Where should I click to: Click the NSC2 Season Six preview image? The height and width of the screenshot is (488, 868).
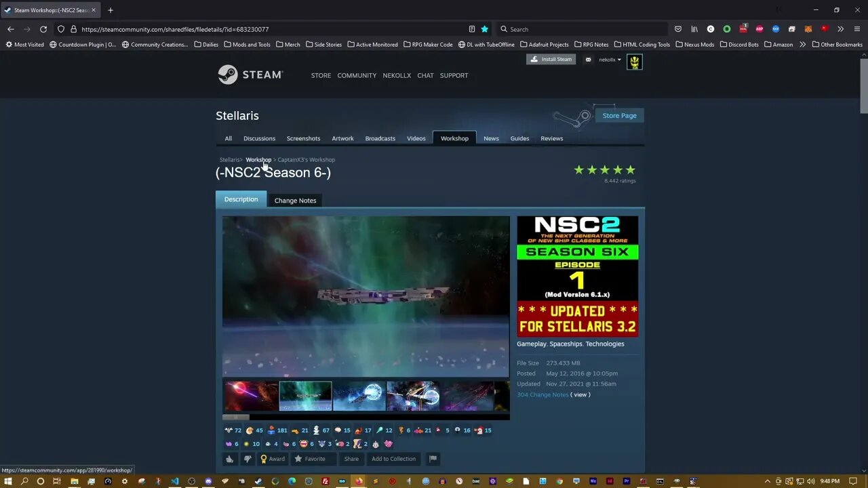[577, 276]
